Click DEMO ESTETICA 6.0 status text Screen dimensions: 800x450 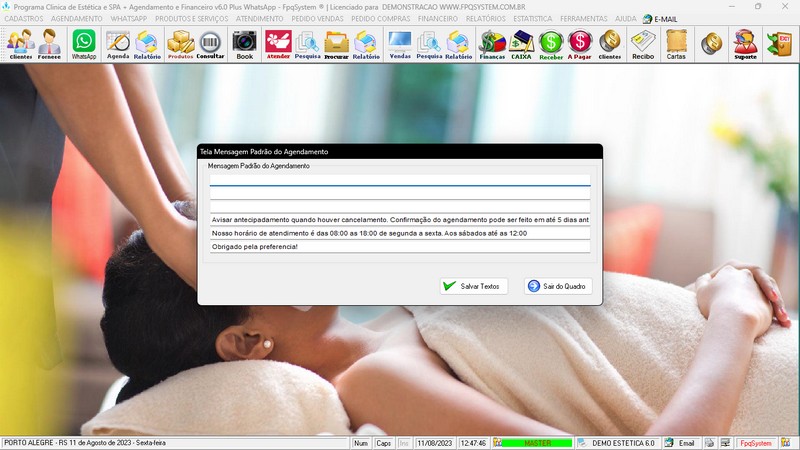pyautogui.click(x=623, y=443)
